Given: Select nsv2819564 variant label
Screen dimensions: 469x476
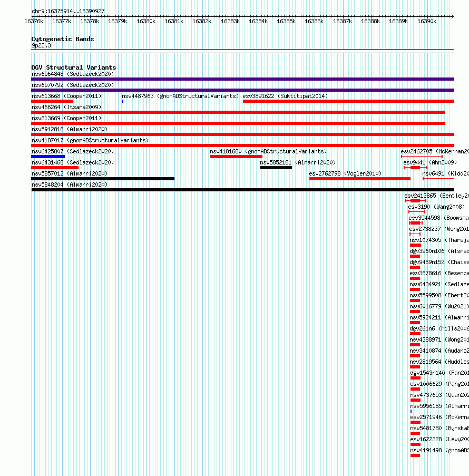Looking at the screenshot, I should [439, 362].
